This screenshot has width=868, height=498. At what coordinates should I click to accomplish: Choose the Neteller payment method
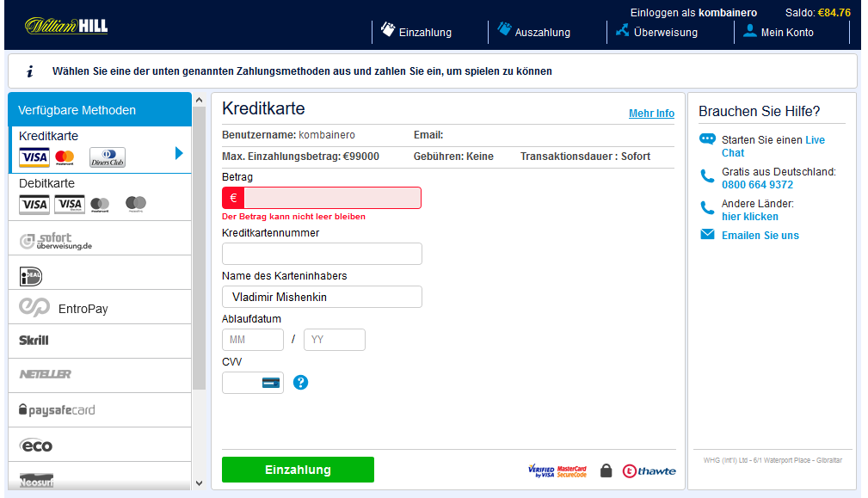[x=100, y=376]
